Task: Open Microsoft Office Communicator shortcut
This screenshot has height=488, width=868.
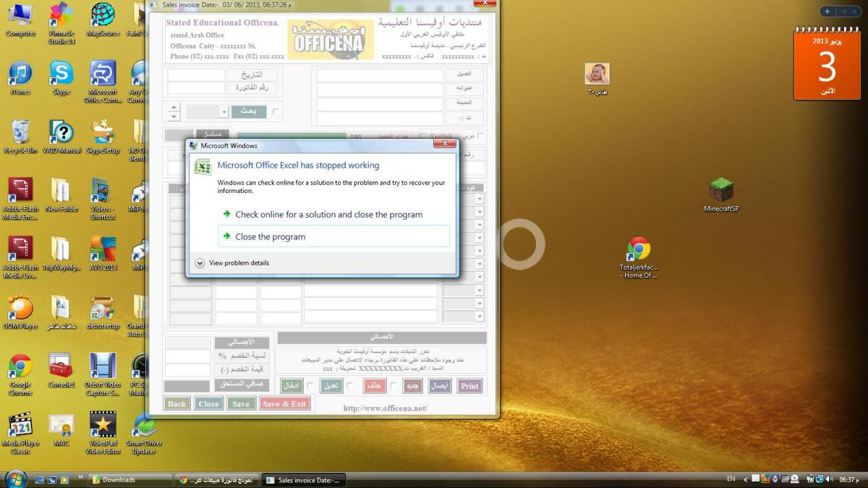Action: click(x=103, y=82)
